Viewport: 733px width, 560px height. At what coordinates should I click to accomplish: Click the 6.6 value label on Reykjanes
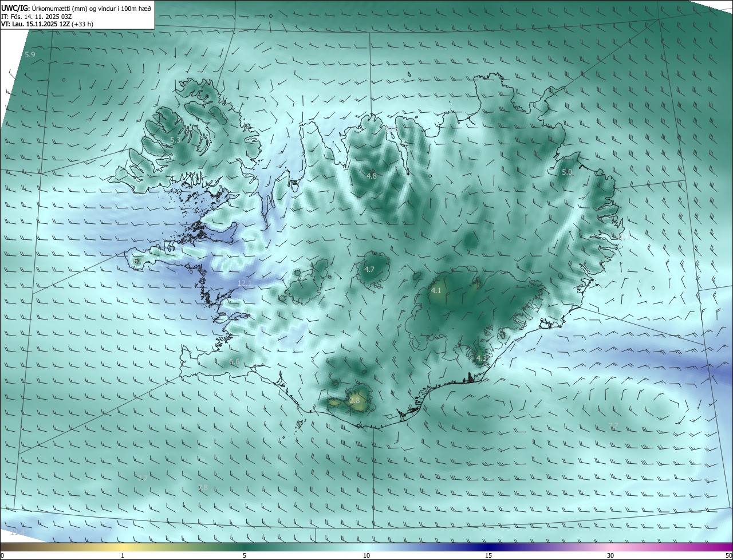click(234, 362)
